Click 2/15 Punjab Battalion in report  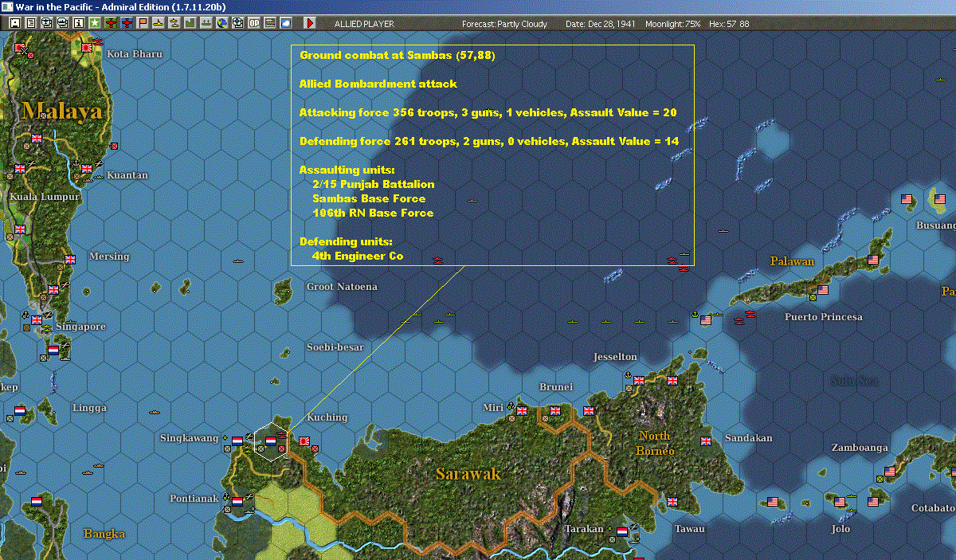(x=374, y=184)
